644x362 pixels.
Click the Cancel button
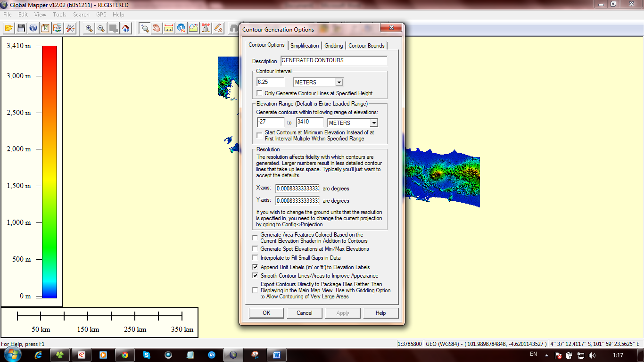pyautogui.click(x=304, y=313)
